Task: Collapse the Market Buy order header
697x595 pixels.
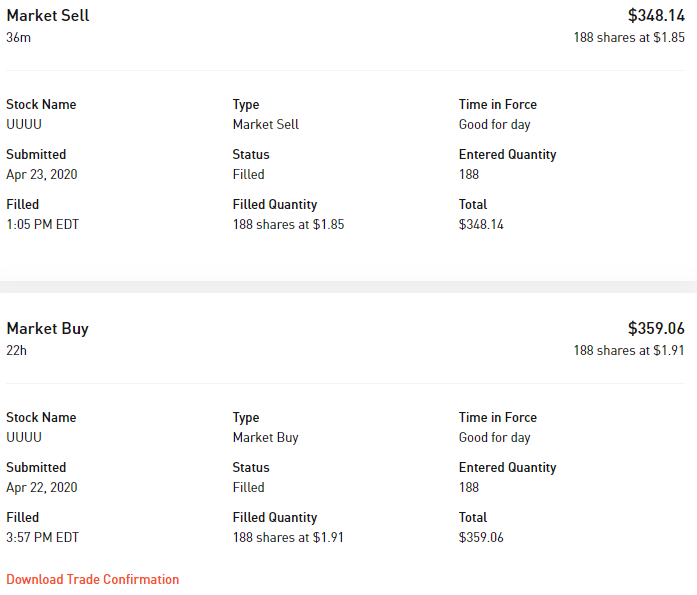Action: 48,329
